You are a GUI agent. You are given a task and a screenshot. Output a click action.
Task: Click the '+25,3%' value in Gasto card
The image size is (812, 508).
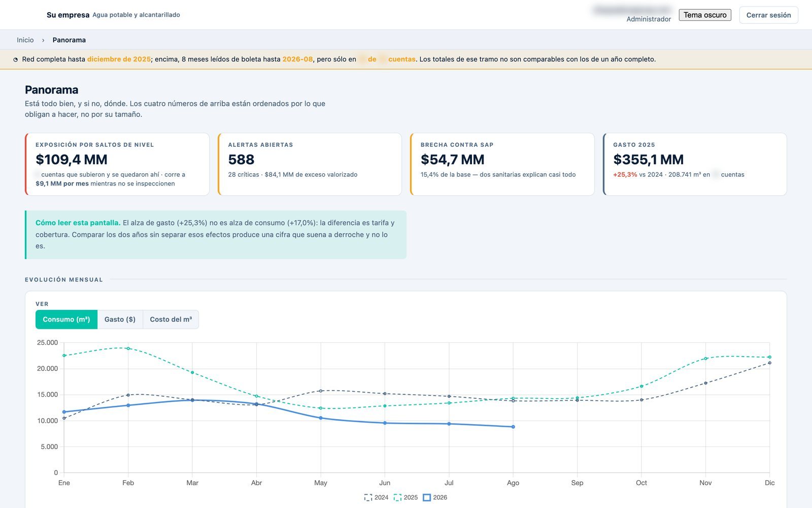click(625, 175)
